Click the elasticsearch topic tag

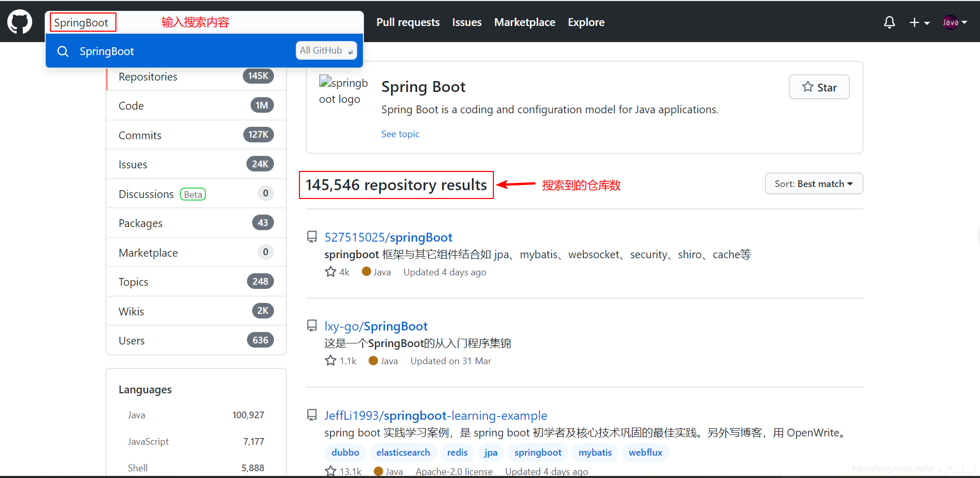[x=403, y=453]
